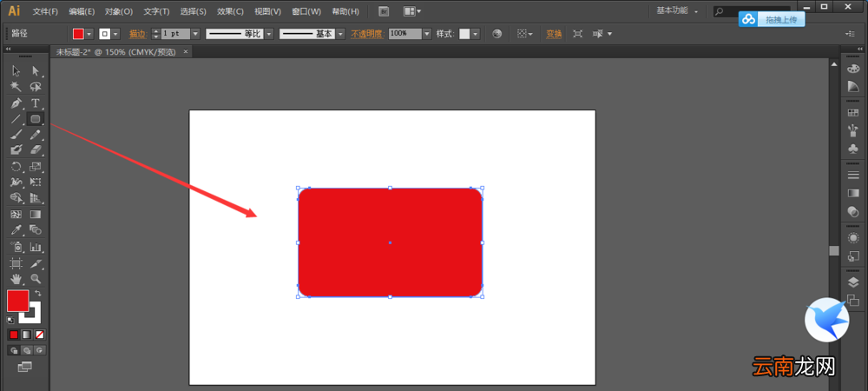Select the Shape Builder tool
Screen dimensions: 868x391
[16, 198]
